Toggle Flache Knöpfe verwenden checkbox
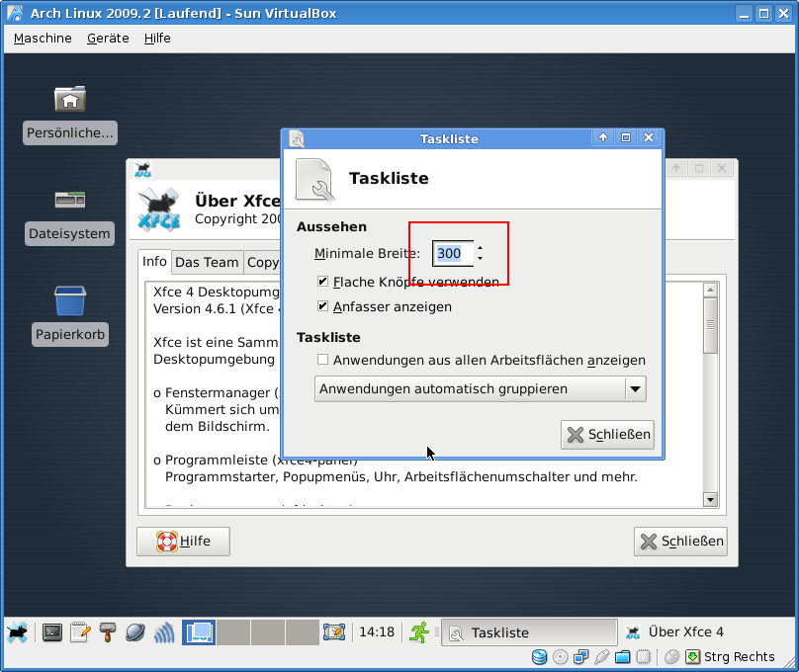This screenshot has height=672, width=799. point(322,282)
